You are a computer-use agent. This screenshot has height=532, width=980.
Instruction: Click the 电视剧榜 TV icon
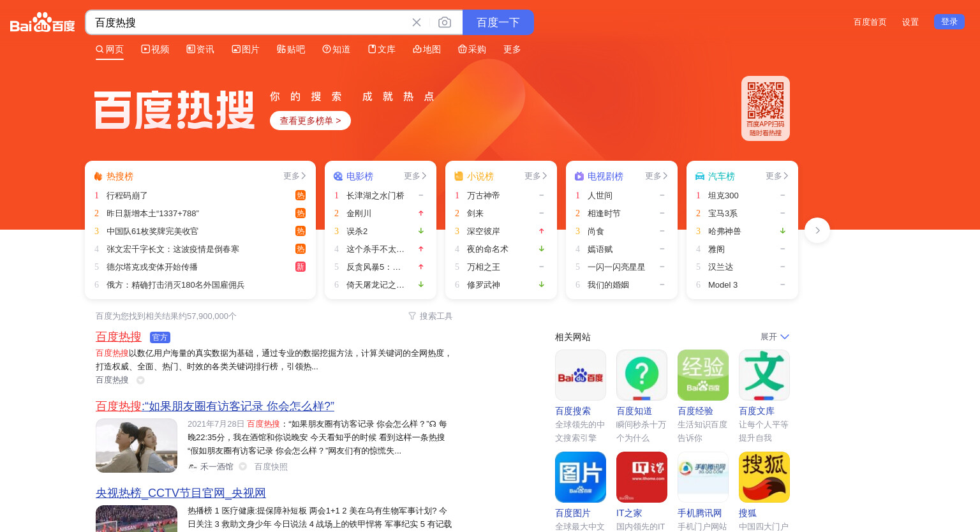click(x=579, y=176)
